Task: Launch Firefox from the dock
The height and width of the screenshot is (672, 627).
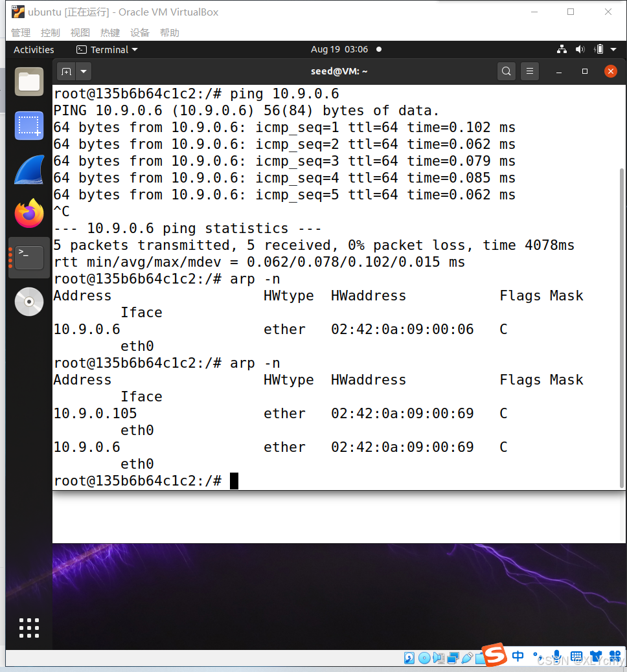Action: coord(29,214)
